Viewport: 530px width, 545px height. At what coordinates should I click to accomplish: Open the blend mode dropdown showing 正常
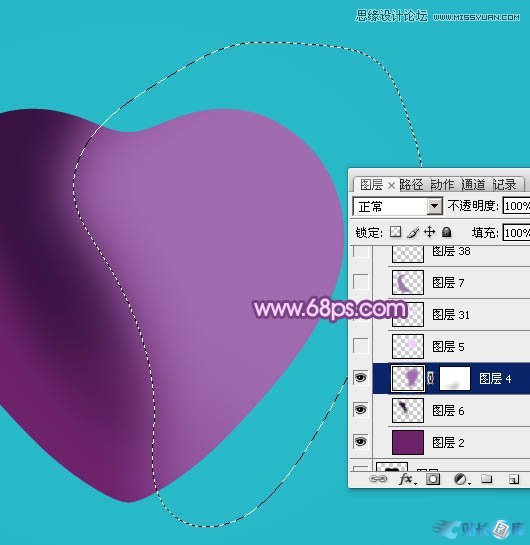(x=434, y=206)
